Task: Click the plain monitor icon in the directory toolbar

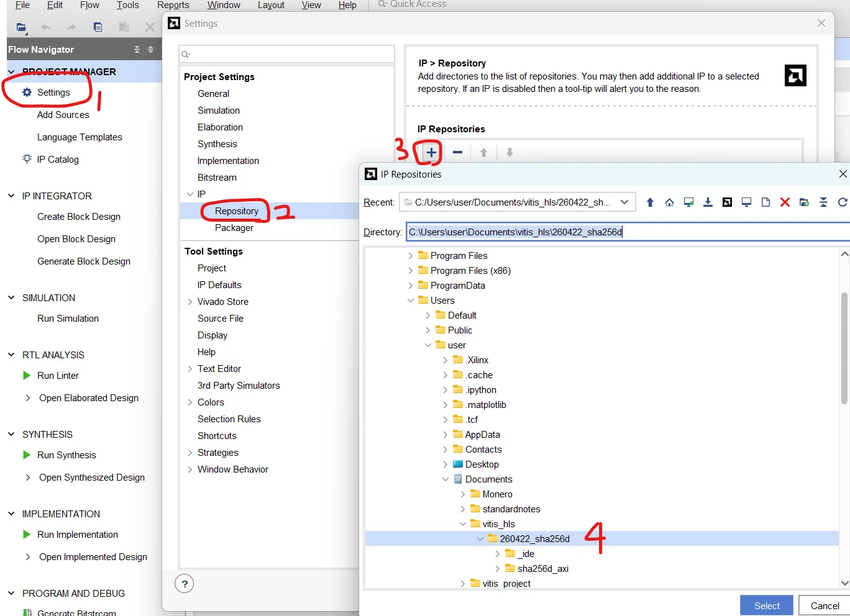Action: pos(746,202)
